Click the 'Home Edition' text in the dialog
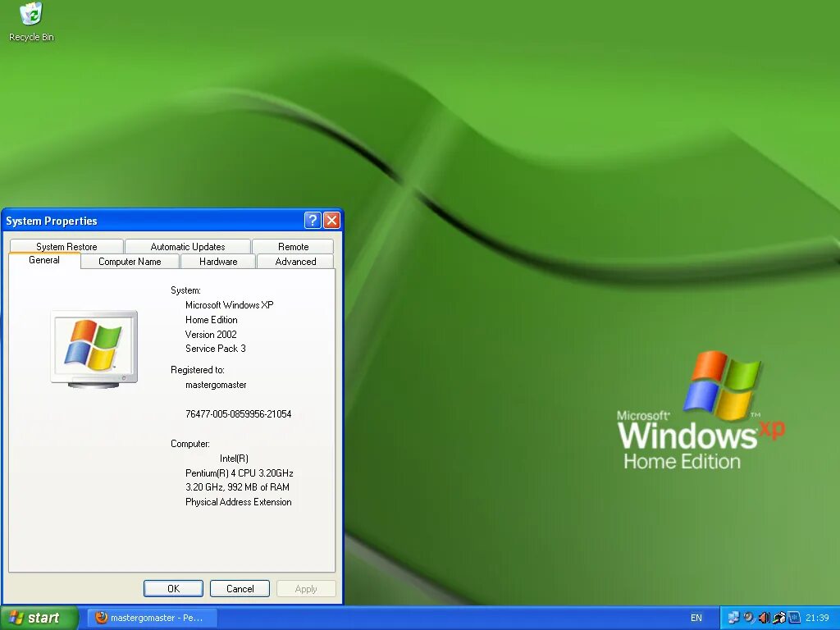Screen dimensions: 840x630 211,320
